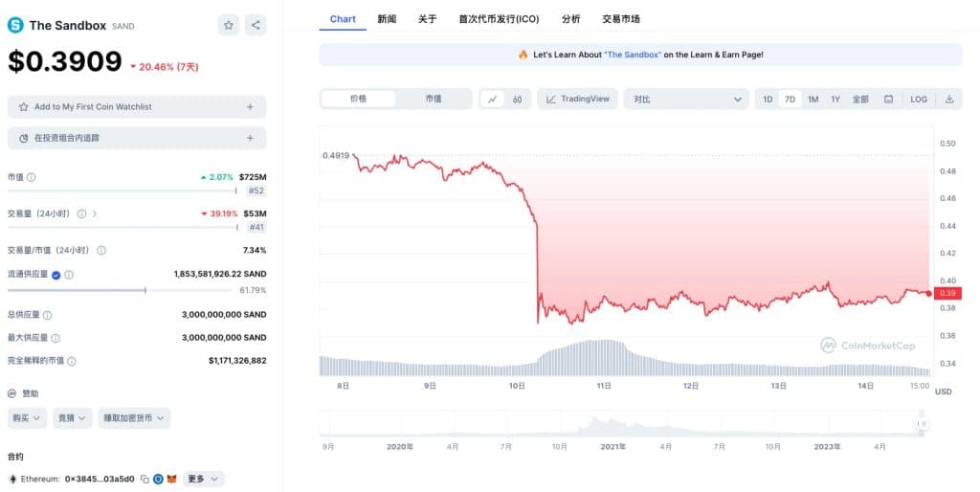
Task: Add SAND to MetaMask via fox icon
Action: (x=171, y=479)
